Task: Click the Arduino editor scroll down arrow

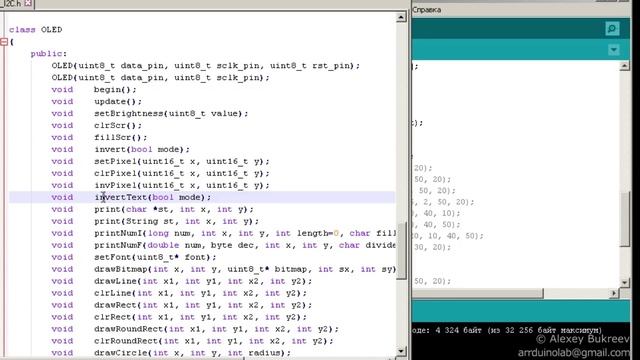Action: [x=624, y=282]
